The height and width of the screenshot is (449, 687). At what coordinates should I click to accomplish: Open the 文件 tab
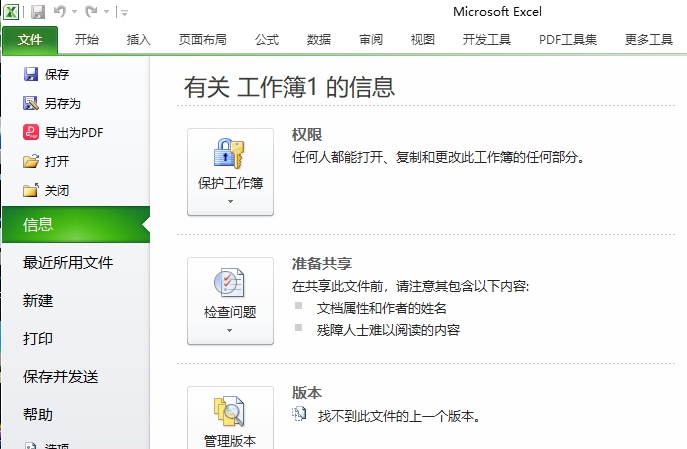tap(30, 40)
